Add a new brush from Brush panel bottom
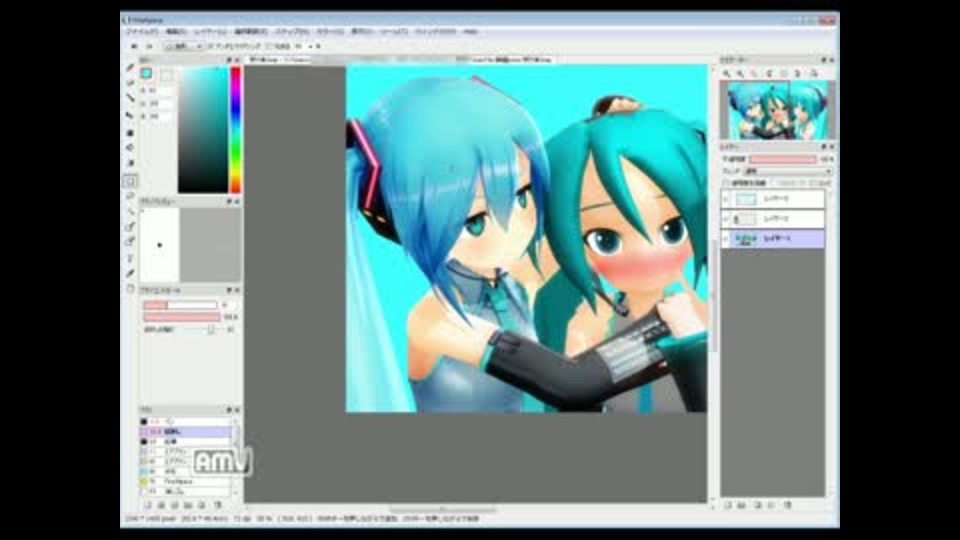 click(148, 505)
